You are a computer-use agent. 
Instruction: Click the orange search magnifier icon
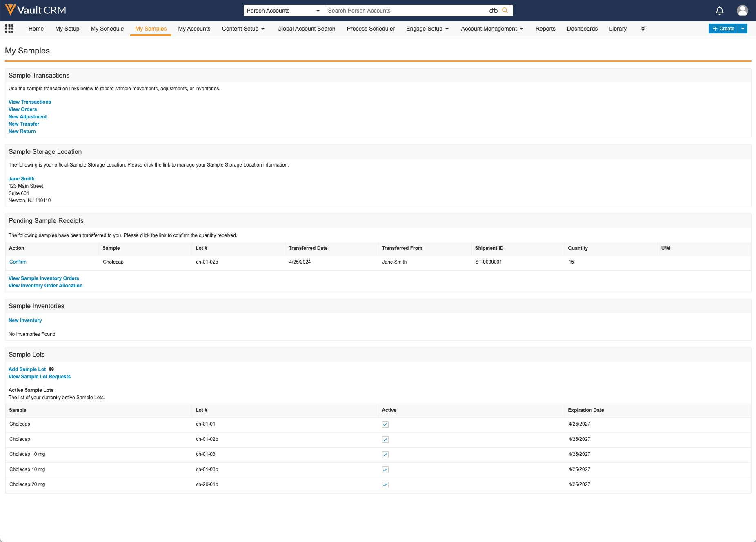(x=505, y=11)
